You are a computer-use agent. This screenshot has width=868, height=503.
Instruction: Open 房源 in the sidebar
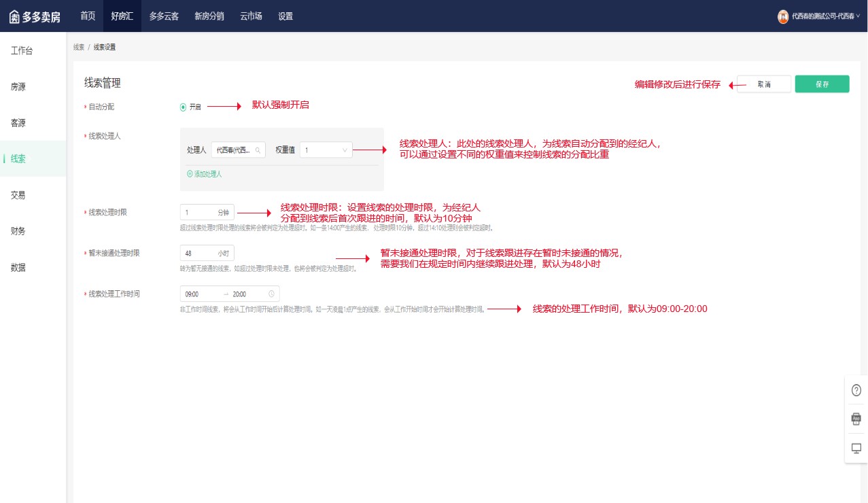(x=18, y=87)
